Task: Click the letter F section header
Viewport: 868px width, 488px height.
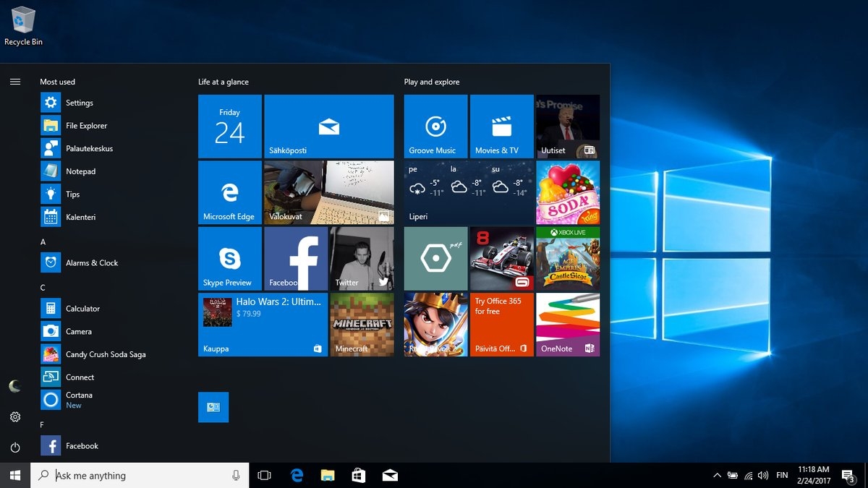Action: click(42, 425)
